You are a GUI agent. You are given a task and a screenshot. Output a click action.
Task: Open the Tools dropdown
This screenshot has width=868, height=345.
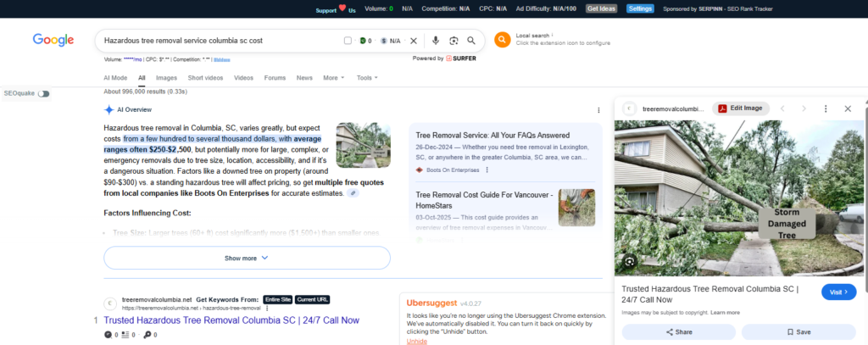[x=368, y=78]
